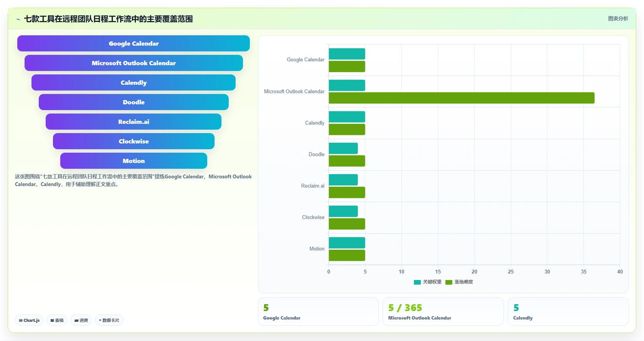Click the description paragraph starting 这张图围绕
Image resolution: width=644 pixels, height=341 pixels.
coord(133,180)
